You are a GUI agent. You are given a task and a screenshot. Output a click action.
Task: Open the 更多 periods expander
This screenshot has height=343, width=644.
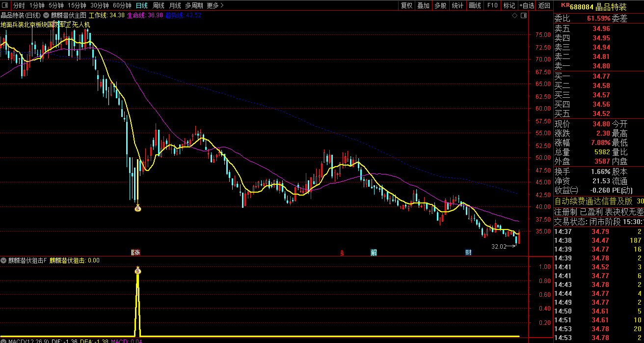click(x=215, y=5)
